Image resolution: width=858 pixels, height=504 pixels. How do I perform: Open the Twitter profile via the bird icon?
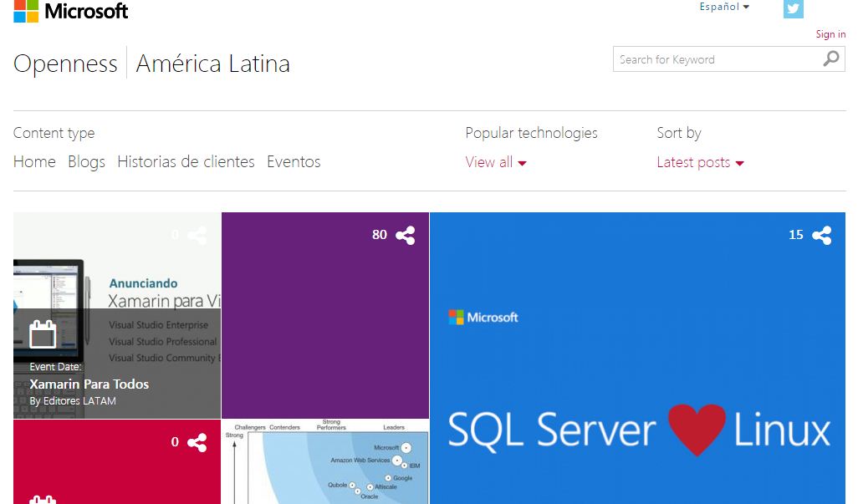pyautogui.click(x=793, y=10)
